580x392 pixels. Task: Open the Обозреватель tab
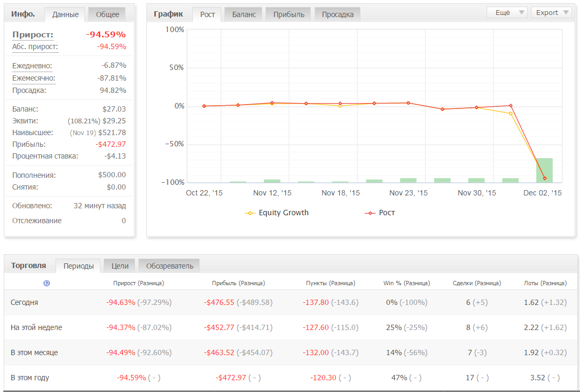pos(169,266)
